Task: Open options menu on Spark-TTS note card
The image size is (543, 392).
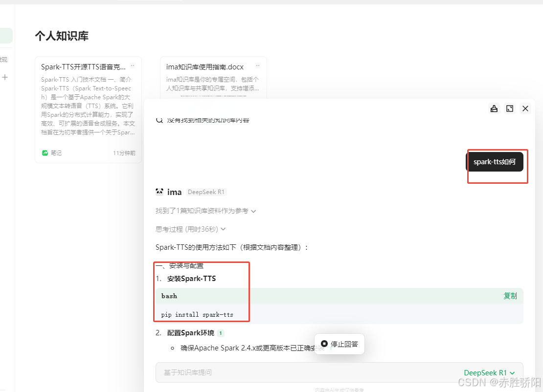Action: coord(133,65)
